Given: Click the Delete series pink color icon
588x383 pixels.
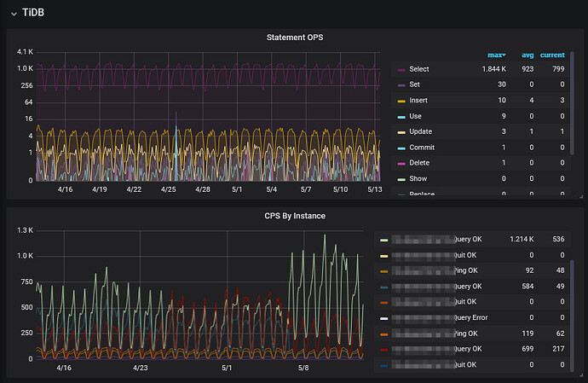Looking at the screenshot, I should 401,164.
